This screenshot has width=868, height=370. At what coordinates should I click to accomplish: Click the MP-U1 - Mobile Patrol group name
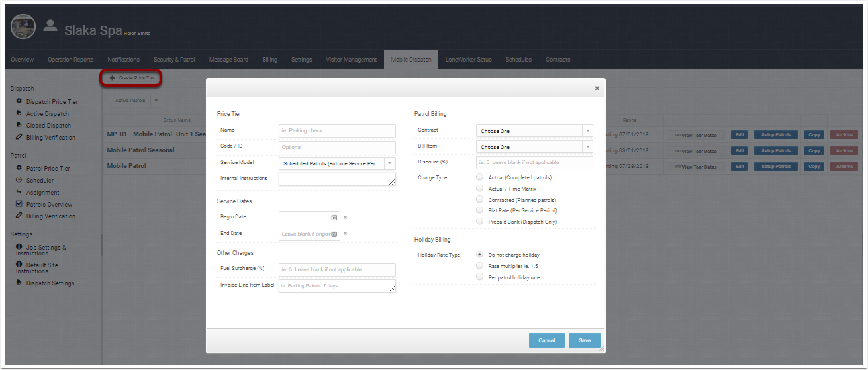coord(156,134)
